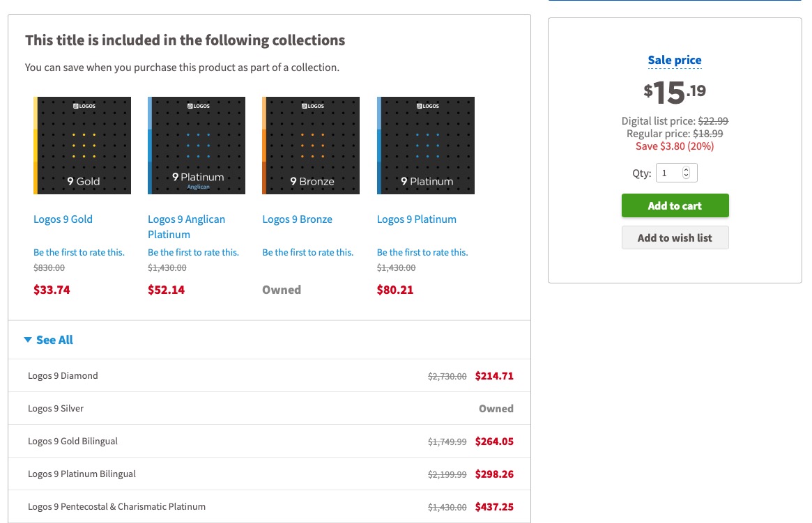Add the item to wish list
Image resolution: width=812 pixels, height=523 pixels.
click(675, 237)
